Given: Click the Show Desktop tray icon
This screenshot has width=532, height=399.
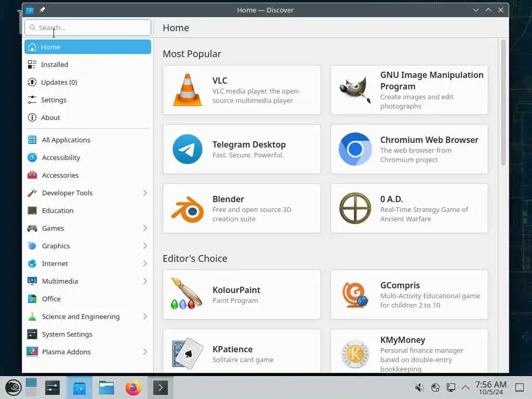Looking at the screenshot, I should point(520,388).
